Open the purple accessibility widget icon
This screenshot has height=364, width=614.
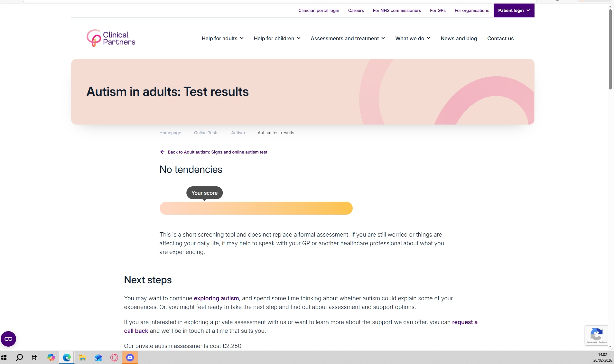click(x=8, y=339)
